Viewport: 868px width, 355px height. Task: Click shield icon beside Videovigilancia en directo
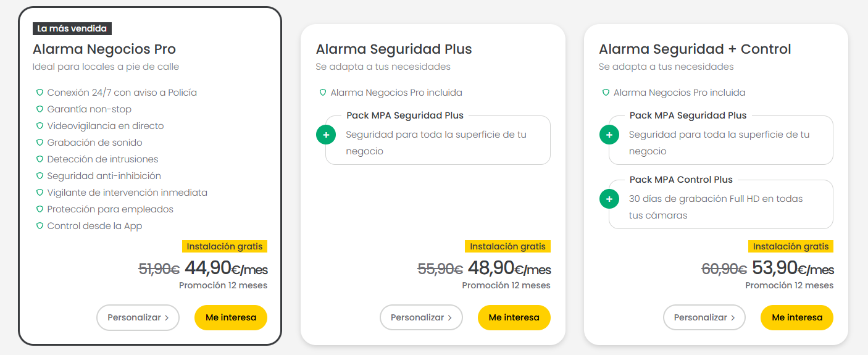click(40, 126)
